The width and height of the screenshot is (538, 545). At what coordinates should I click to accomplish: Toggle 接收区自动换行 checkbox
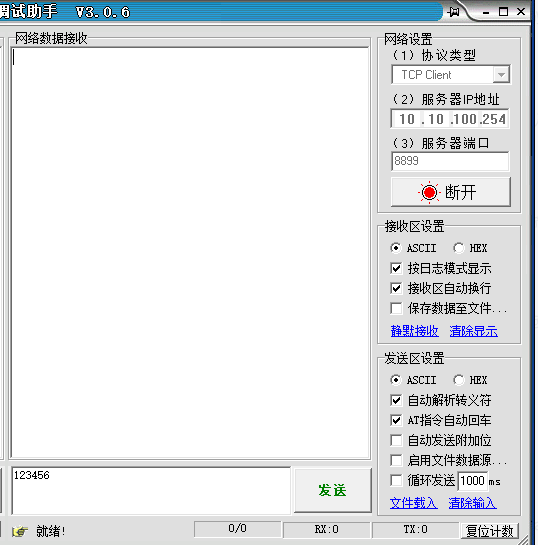coord(396,288)
